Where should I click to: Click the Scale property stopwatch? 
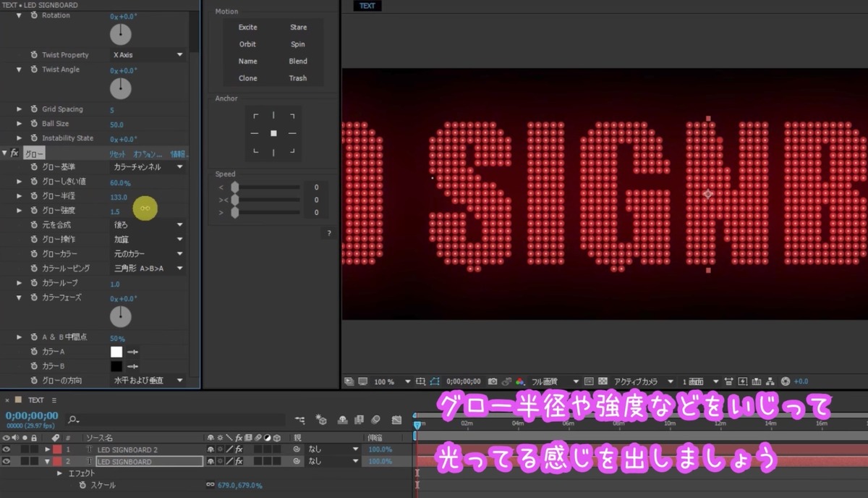point(82,485)
